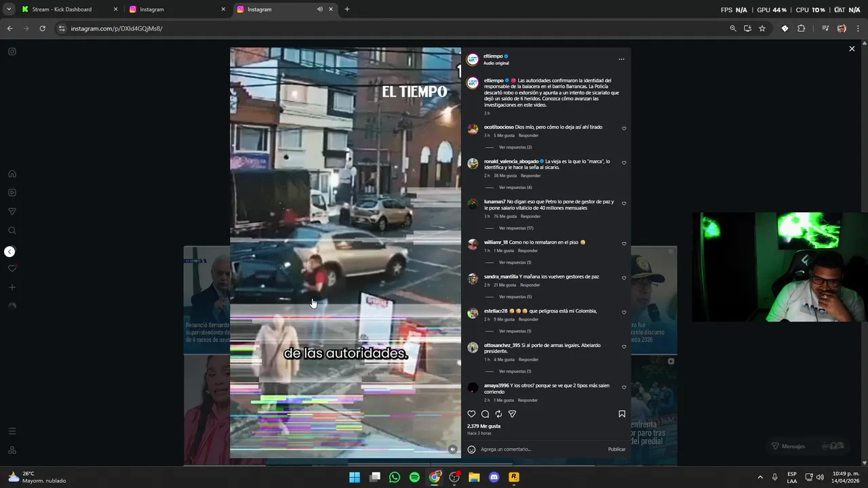Bookmark this page with the star icon
Viewport: 868px width, 488px height.
(x=762, y=28)
